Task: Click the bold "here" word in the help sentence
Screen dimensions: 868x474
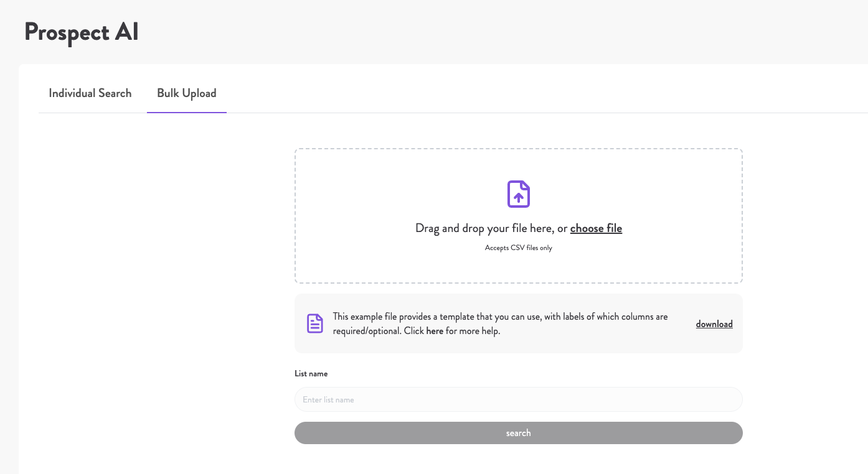Action: pos(435,330)
